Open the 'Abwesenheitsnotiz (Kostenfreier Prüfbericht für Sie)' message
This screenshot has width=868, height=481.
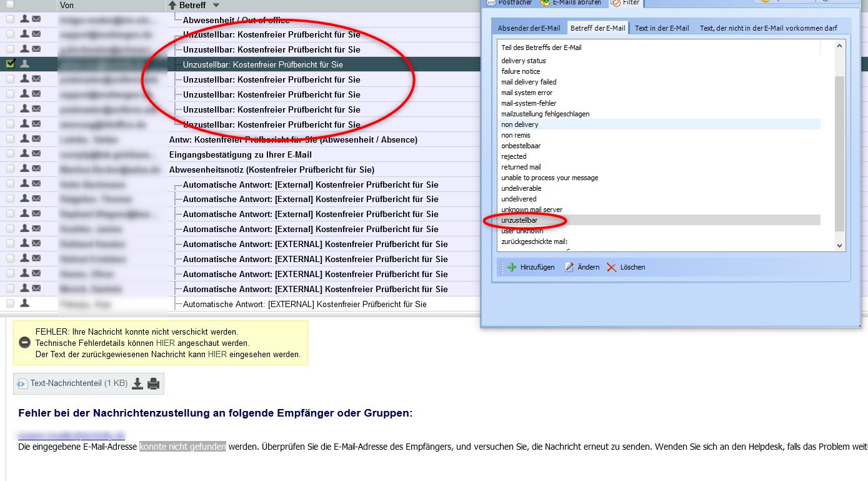(x=272, y=170)
